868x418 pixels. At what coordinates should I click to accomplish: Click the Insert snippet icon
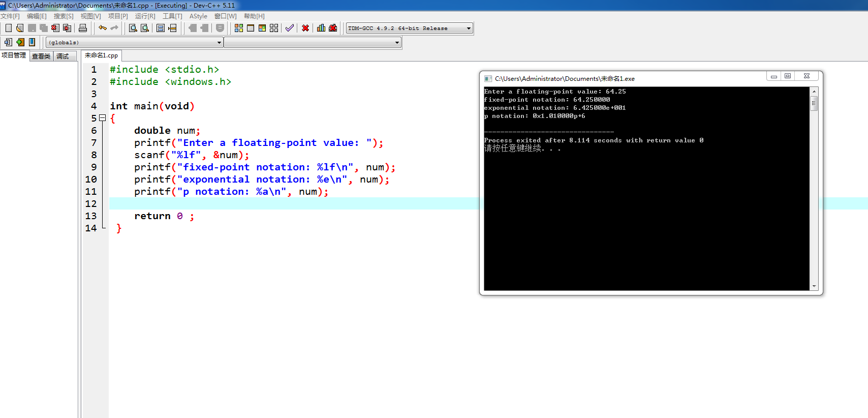point(8,42)
